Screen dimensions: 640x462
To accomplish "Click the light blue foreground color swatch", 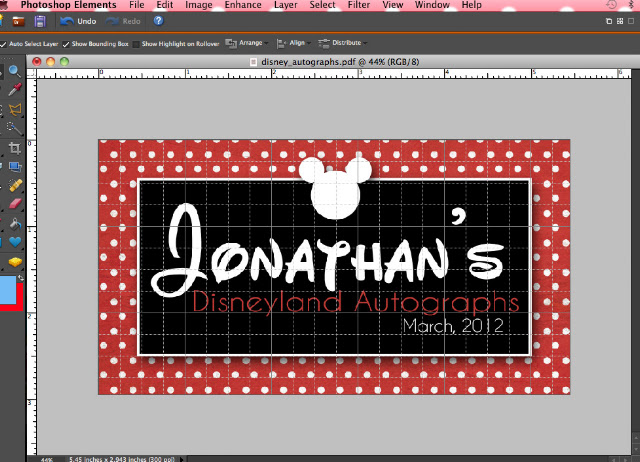I will (8, 290).
